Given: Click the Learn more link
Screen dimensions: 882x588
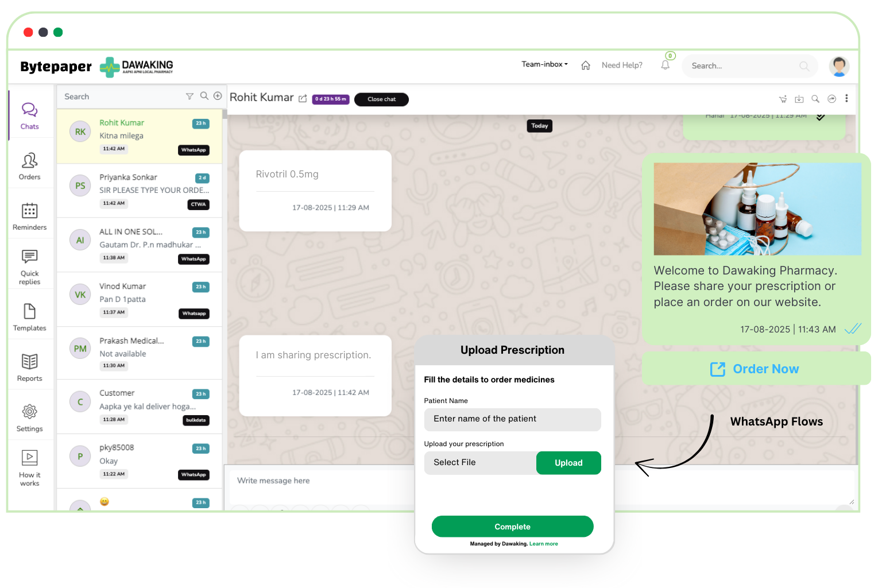Looking at the screenshot, I should [x=543, y=544].
